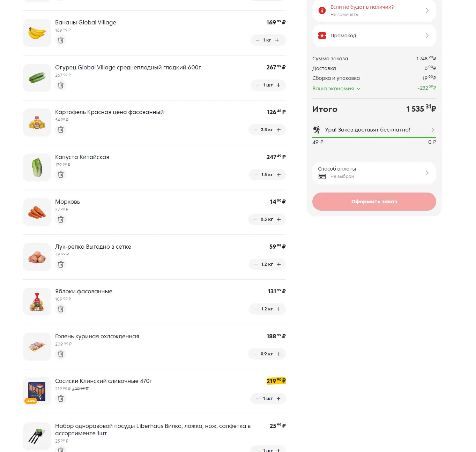
Task: Delete Бананы Global Village with trash icon
Action: click(x=61, y=40)
